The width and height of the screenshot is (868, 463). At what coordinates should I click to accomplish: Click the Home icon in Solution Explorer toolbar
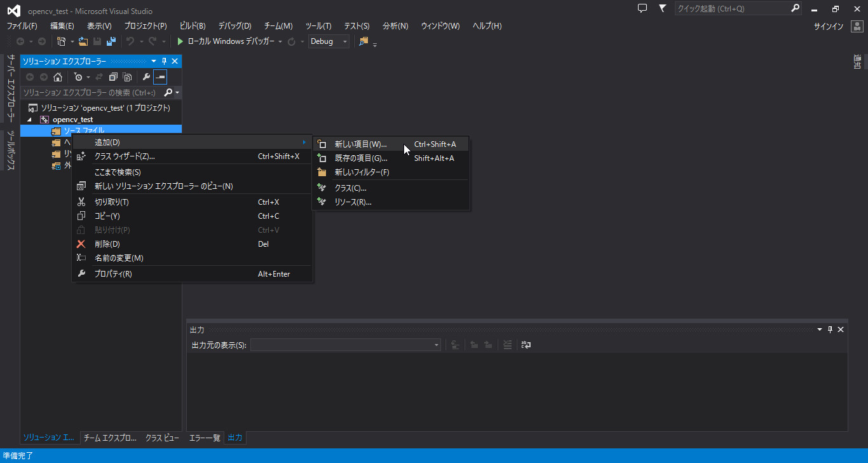[58, 77]
